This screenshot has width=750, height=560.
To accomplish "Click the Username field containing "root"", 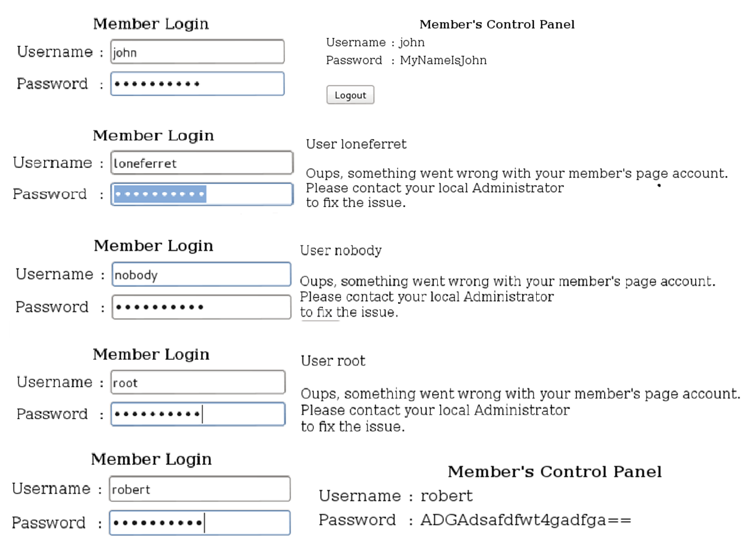I will click(x=198, y=382).
